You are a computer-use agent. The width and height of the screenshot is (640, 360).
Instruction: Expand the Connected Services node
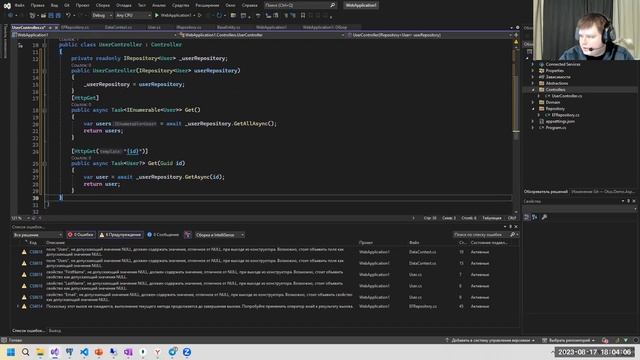point(533,64)
